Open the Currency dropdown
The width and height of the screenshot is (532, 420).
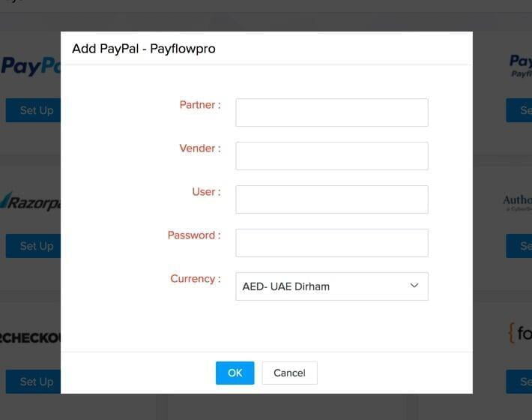[332, 286]
